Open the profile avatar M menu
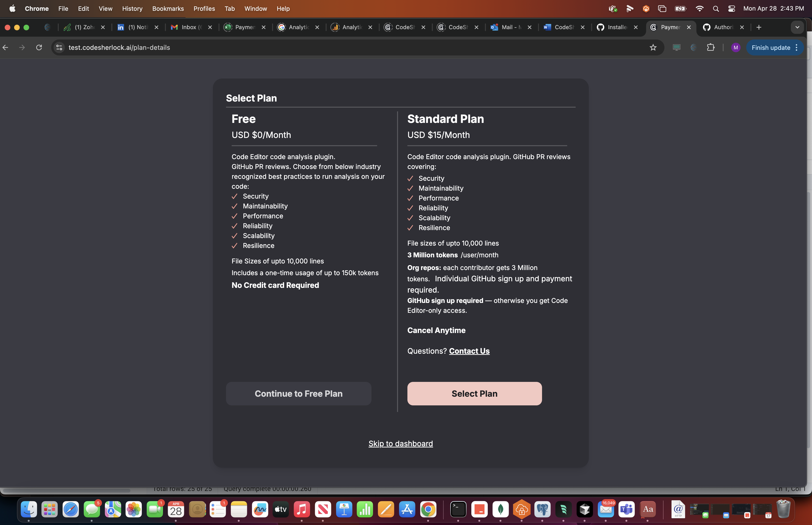The image size is (812, 525). (736, 47)
